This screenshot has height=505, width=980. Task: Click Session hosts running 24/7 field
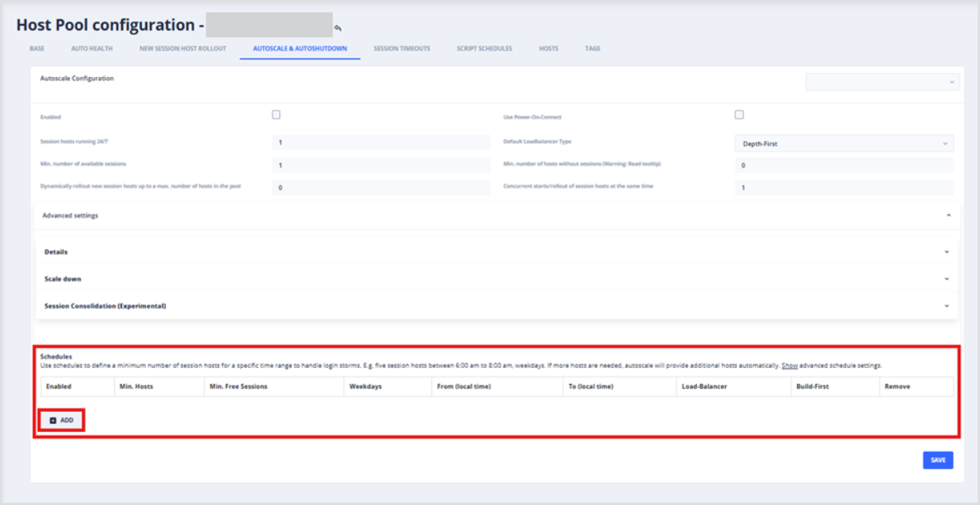tap(381, 143)
